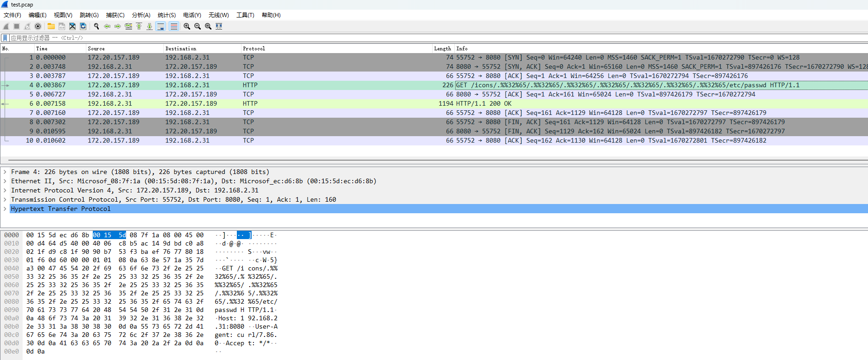This screenshot has width=868, height=360.
Task: Sort by the Info column header
Action: [x=661, y=48]
